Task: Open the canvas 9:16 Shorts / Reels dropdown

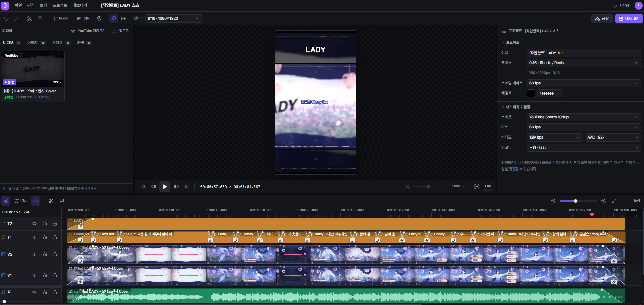Action: click(x=584, y=63)
